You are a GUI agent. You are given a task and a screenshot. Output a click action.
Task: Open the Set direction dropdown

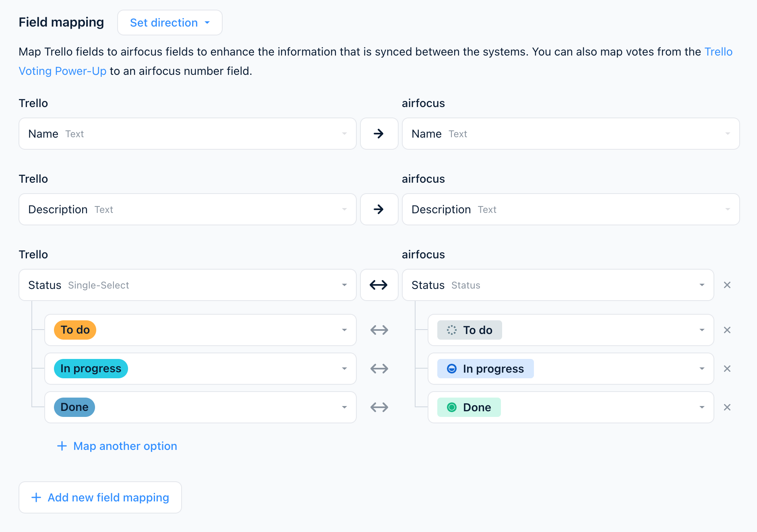[170, 23]
